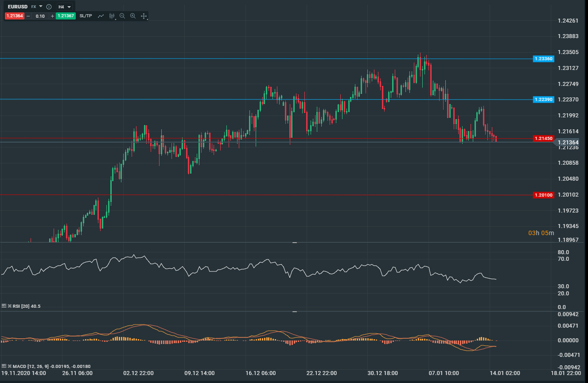Decrease trade volume with minus button
This screenshot has width=588, height=383.
[x=28, y=16]
